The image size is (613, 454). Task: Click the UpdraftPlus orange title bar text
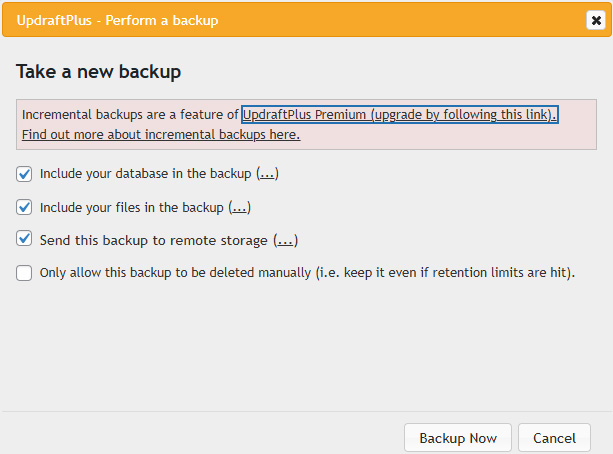118,20
